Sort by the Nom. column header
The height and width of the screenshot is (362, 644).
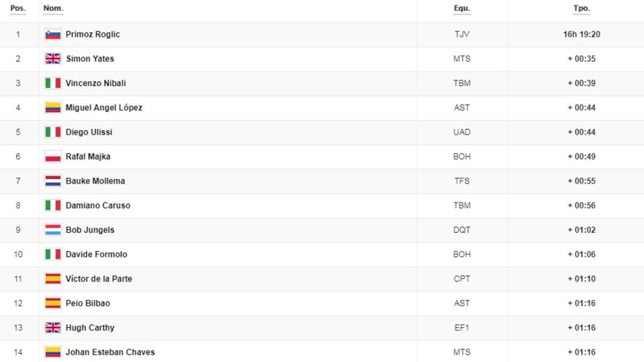coord(53,9)
